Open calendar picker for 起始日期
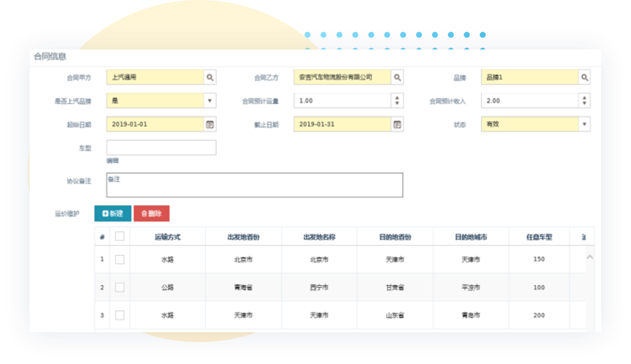 pos(210,124)
